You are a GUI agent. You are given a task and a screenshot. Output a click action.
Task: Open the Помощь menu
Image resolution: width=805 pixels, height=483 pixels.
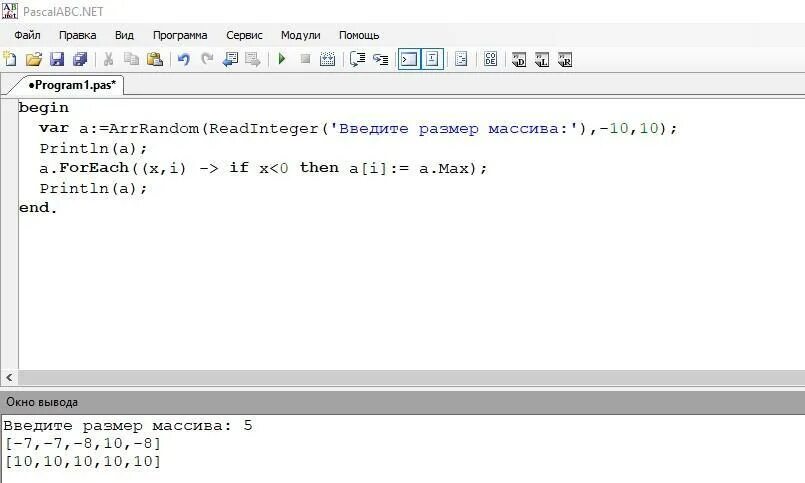(359, 35)
